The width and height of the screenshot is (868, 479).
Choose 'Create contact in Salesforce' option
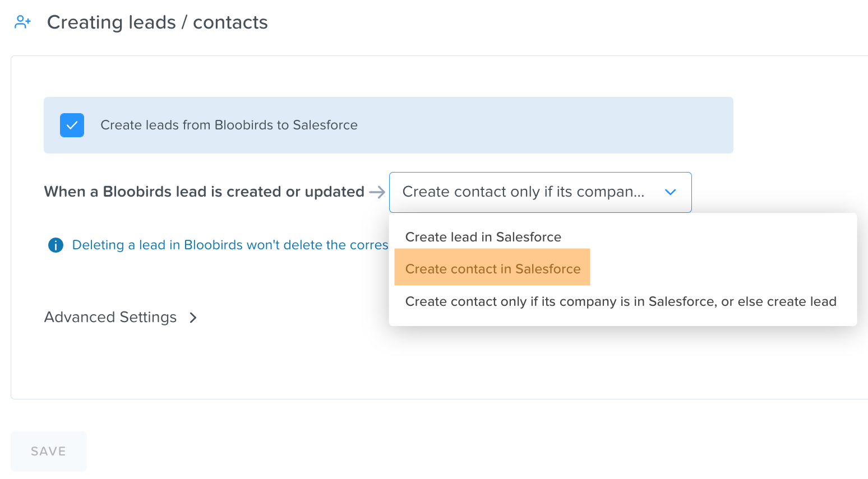(492, 269)
